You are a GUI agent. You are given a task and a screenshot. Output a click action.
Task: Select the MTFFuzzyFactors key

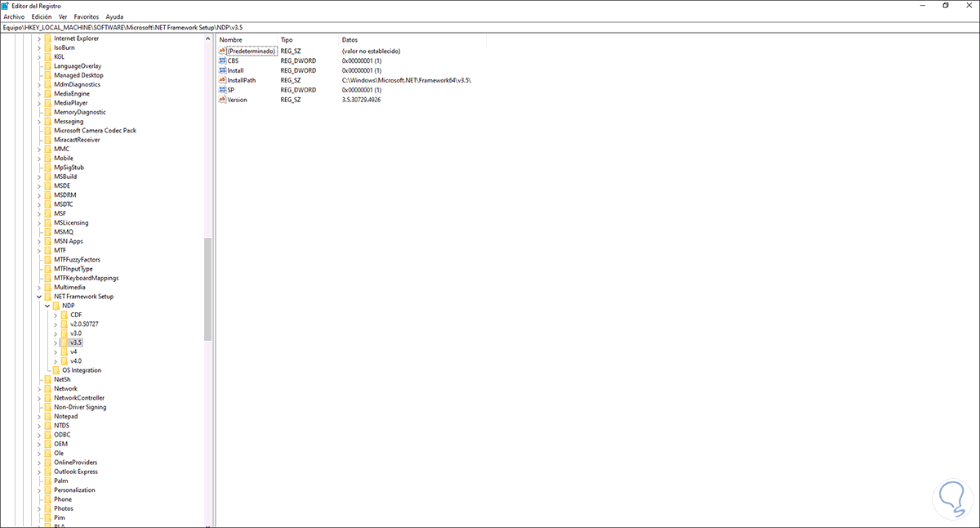pos(78,260)
